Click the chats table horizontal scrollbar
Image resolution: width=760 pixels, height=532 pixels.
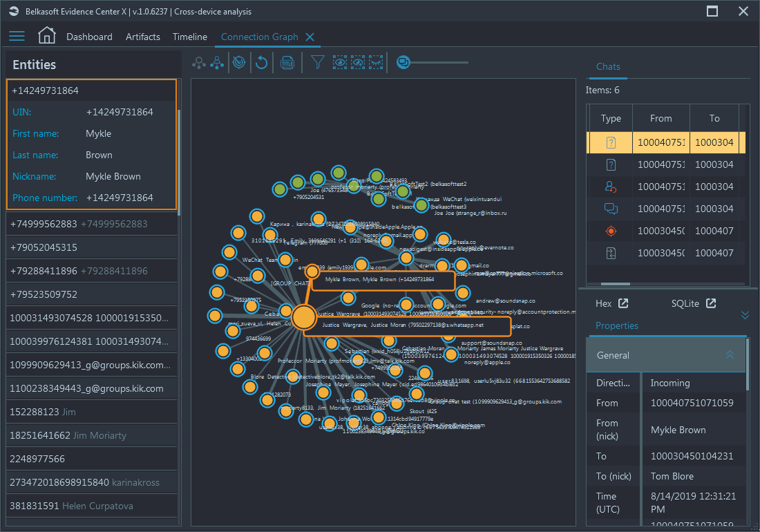pos(616,284)
